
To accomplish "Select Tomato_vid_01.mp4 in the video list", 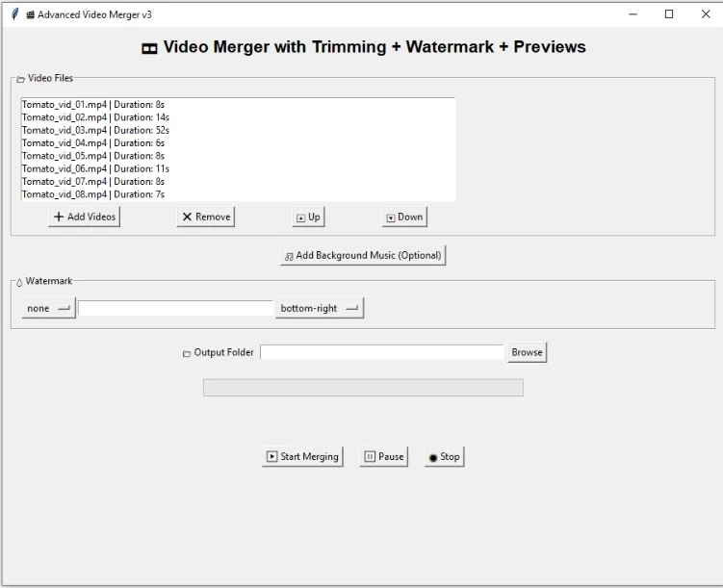I will click(x=93, y=104).
